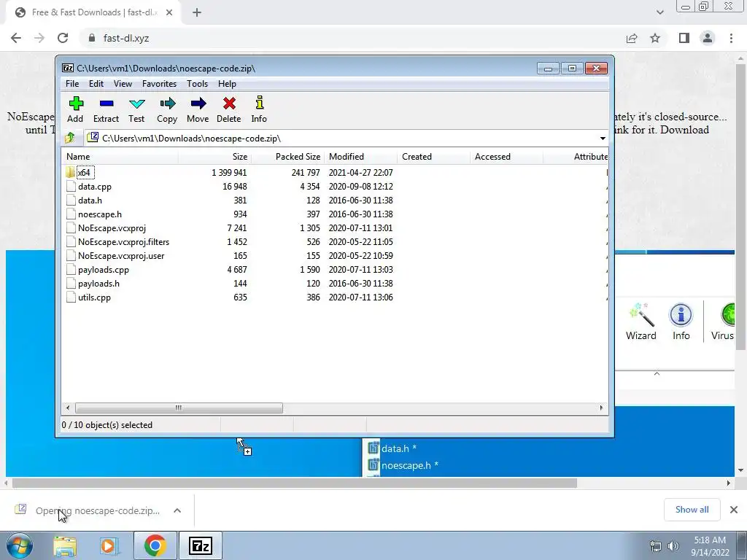Click the webpage horizontal scrollbar
The image size is (747, 560).
point(295,483)
